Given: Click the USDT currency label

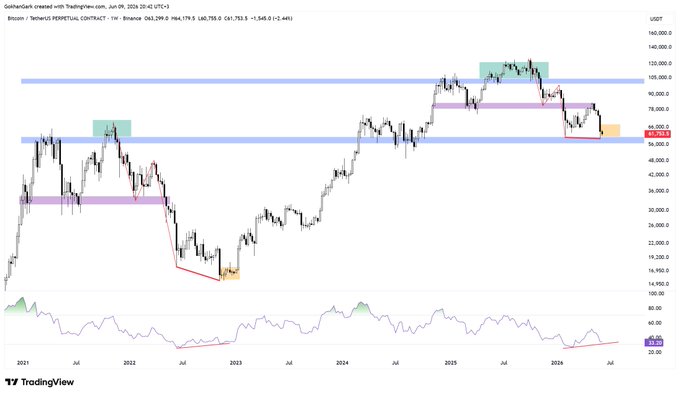Looking at the screenshot, I should tap(656, 19).
